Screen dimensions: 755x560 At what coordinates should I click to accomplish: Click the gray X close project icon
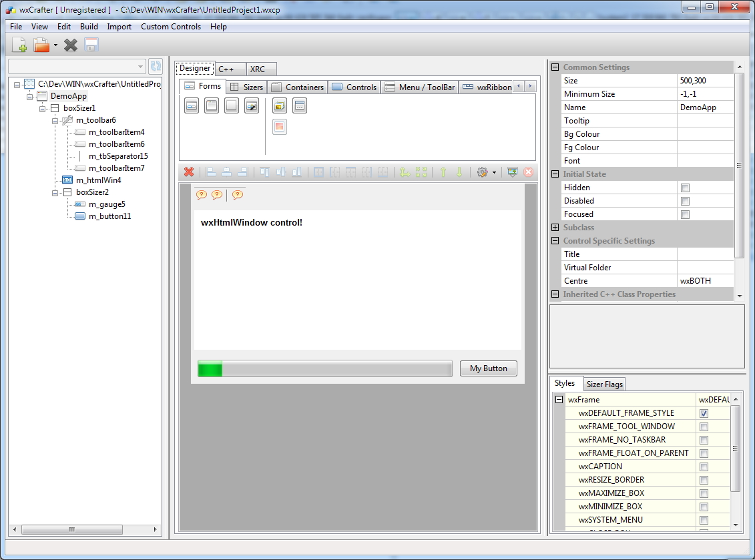(x=71, y=45)
